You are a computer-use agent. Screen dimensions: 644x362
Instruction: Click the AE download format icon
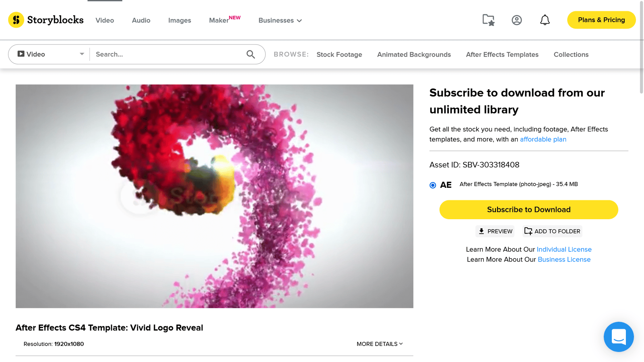446,185
